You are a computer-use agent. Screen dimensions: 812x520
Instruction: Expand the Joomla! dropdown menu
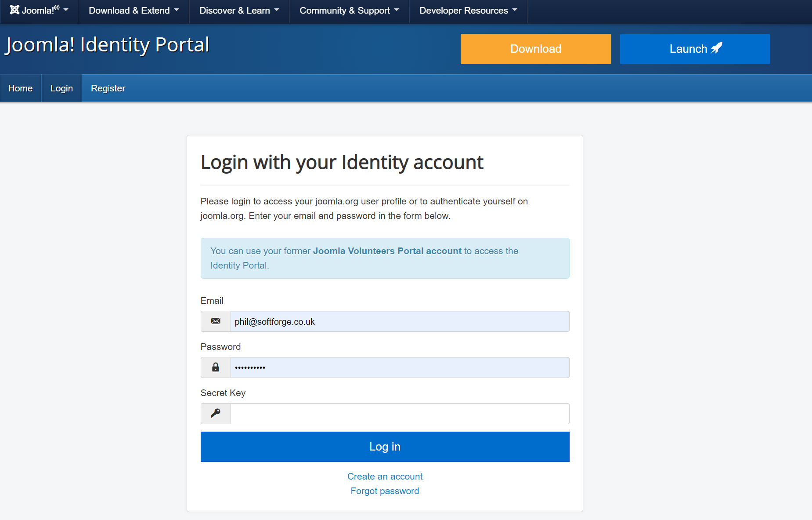tap(39, 10)
